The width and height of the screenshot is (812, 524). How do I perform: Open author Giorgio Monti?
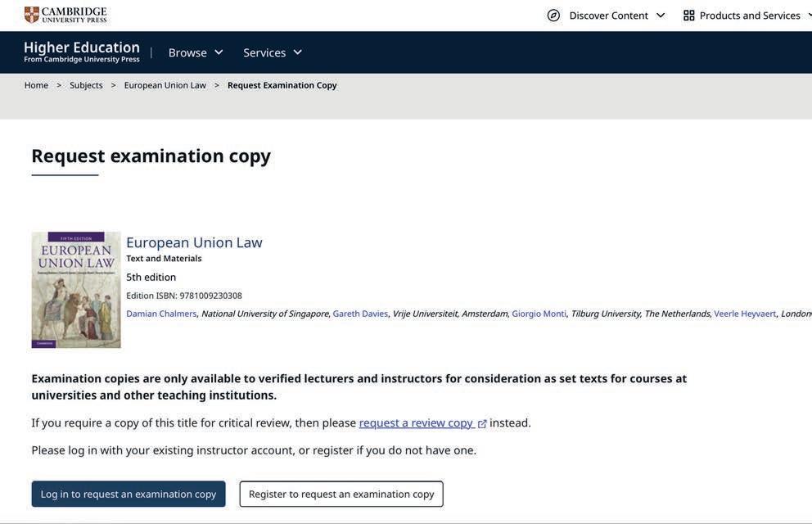click(x=539, y=314)
